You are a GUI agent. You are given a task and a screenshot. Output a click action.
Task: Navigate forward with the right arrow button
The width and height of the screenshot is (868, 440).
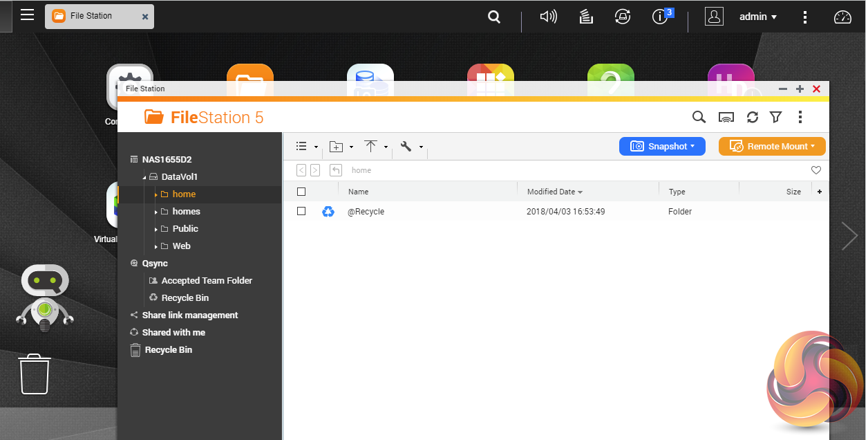(315, 170)
